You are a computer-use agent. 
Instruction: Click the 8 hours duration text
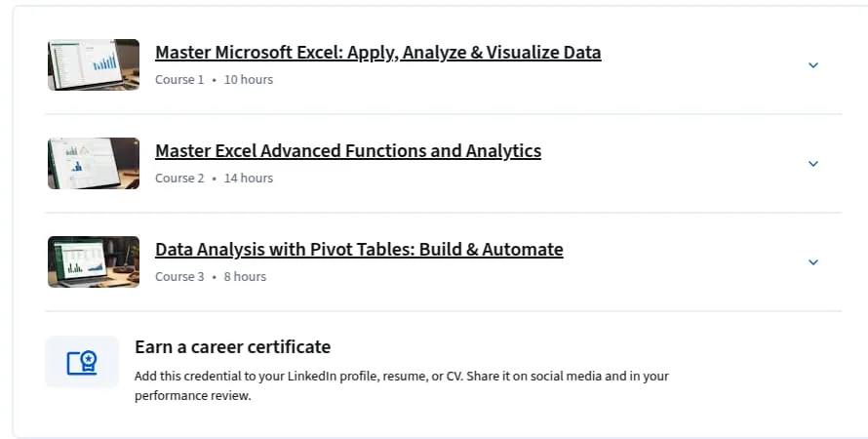click(245, 277)
